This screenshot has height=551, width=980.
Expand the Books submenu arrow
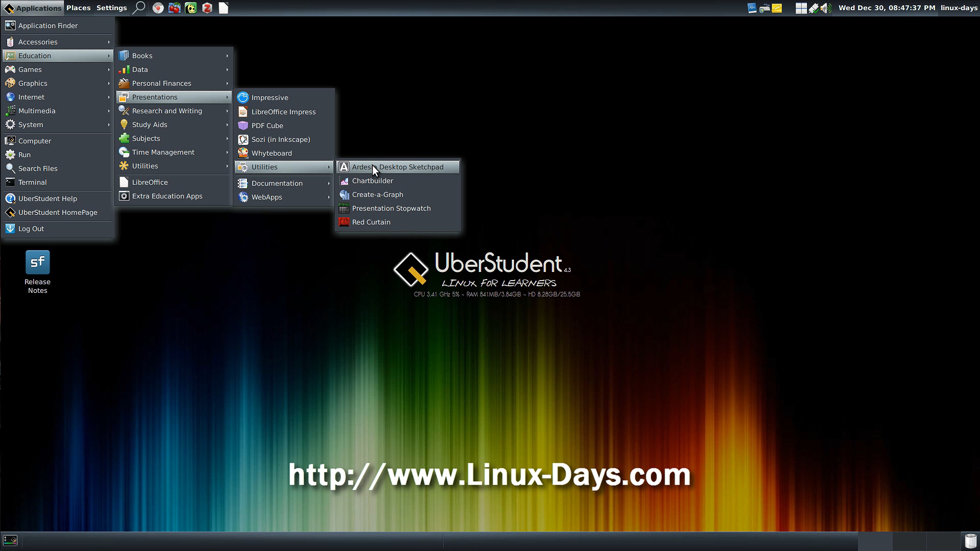(227, 56)
